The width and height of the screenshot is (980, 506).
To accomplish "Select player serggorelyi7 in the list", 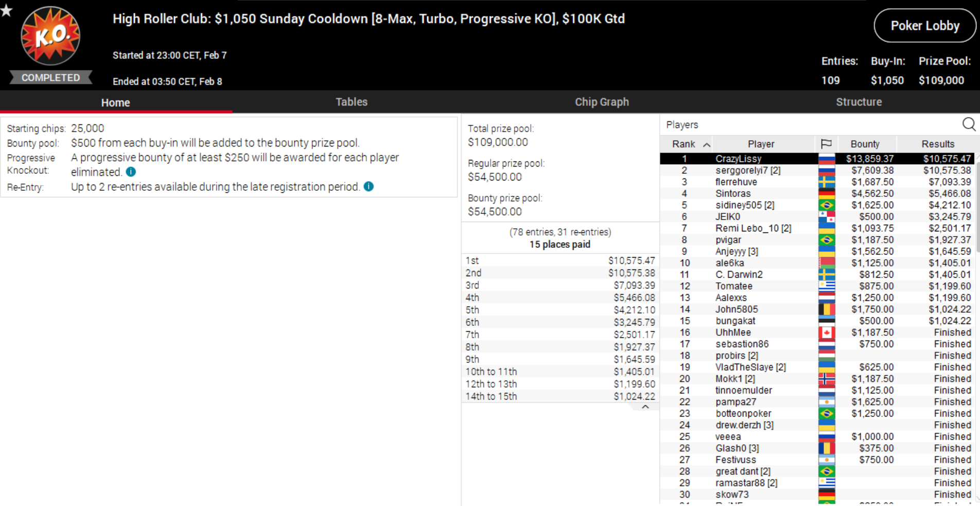I will [747, 170].
